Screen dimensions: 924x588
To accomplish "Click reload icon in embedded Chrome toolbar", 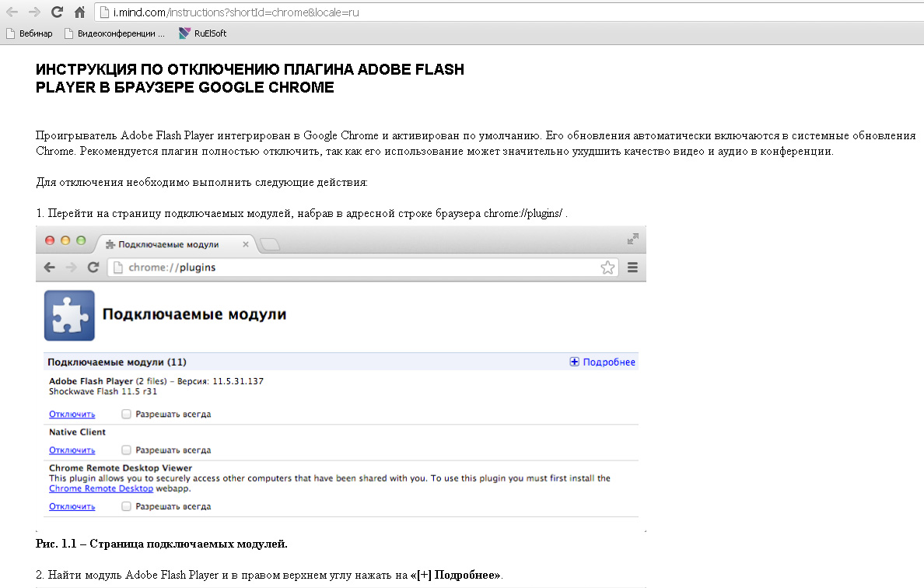I will (x=93, y=268).
